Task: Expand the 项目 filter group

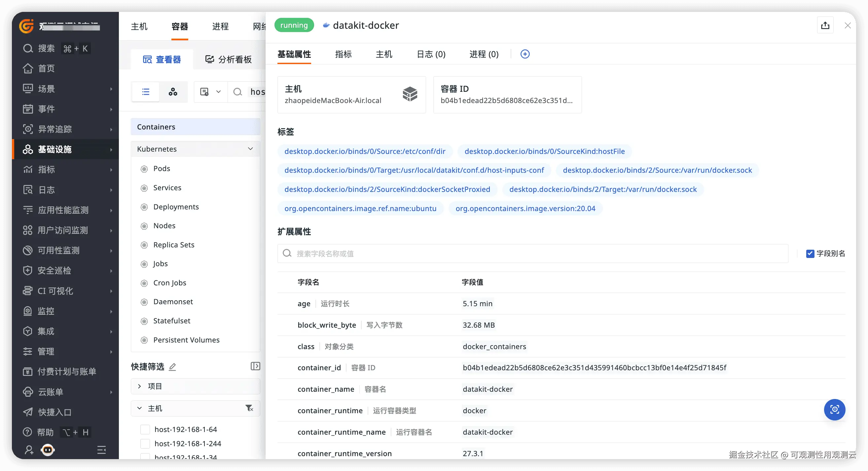Action: (x=139, y=386)
